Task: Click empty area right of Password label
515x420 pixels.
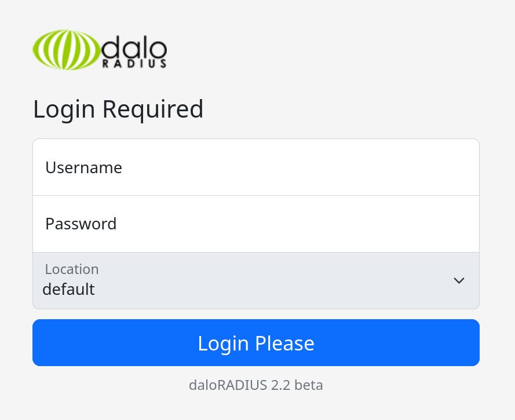Action: tap(295, 224)
